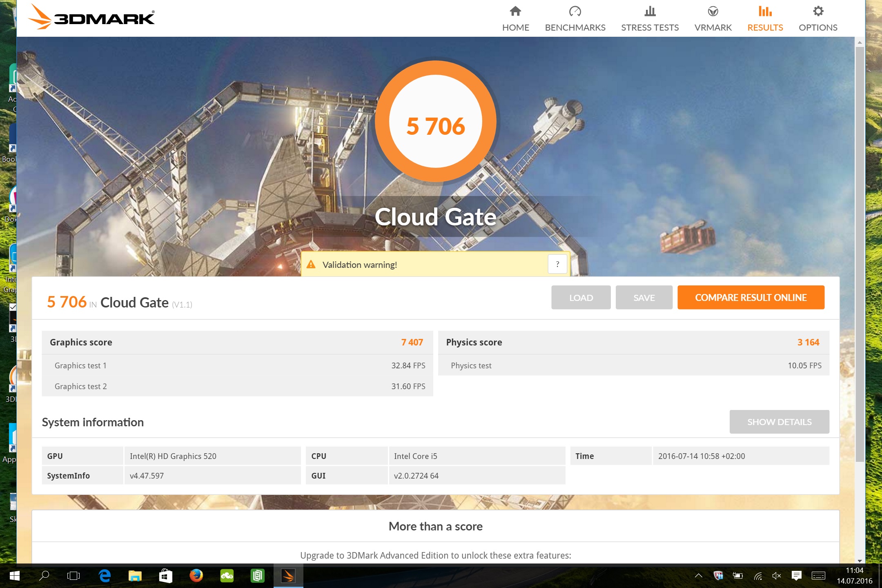Show hidden system tray icons
Screen dimensions: 882x588
[x=699, y=576]
